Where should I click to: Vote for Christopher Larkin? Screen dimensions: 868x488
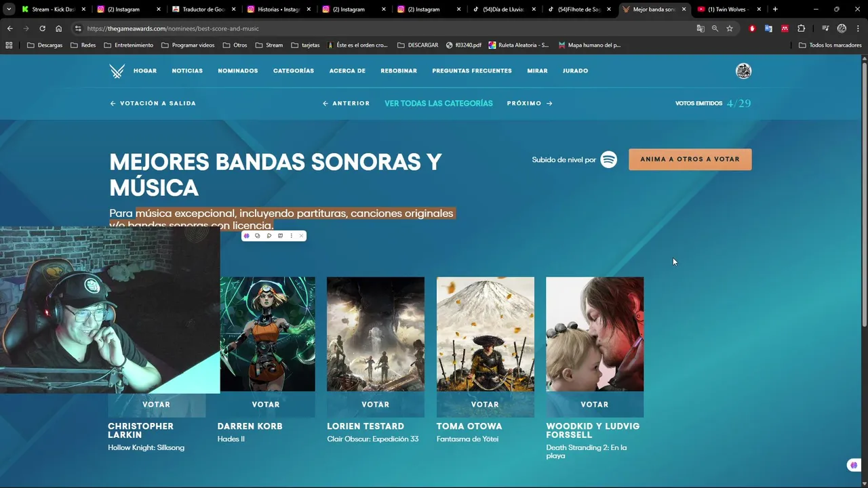pyautogui.click(x=157, y=405)
